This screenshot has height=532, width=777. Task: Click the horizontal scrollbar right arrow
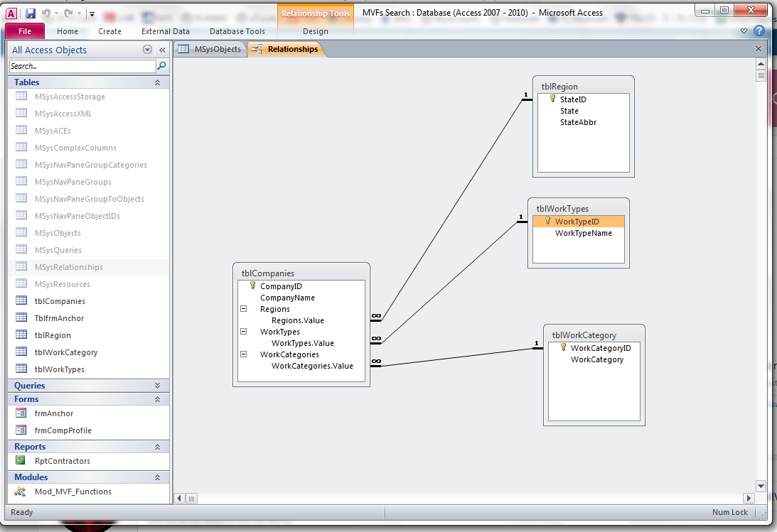pos(749,499)
